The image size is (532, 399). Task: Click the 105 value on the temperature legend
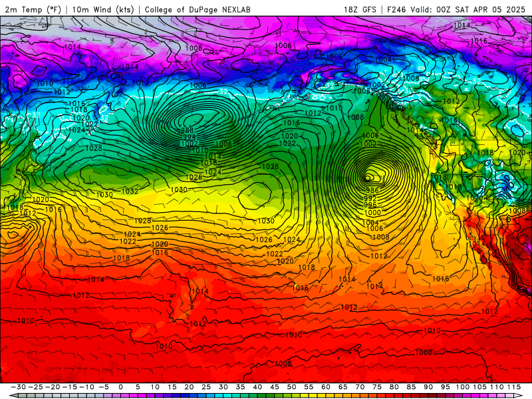click(x=479, y=387)
